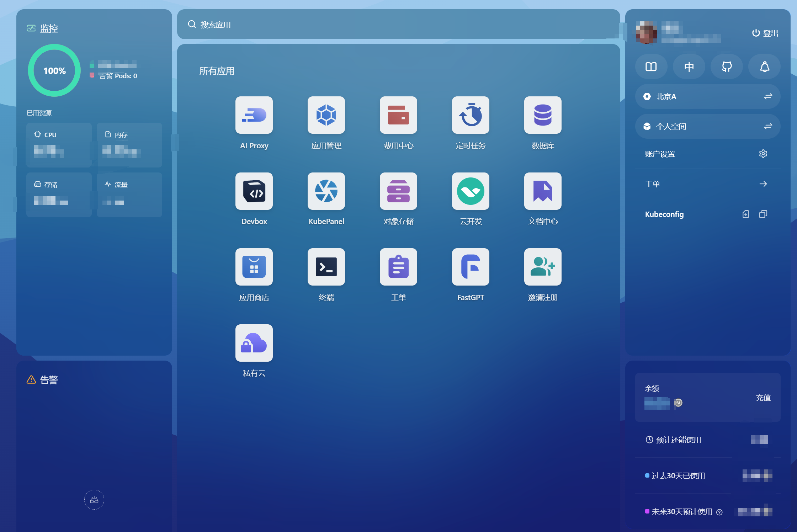Open the 流量 traffic resource card
797x532 pixels.
[129, 195]
